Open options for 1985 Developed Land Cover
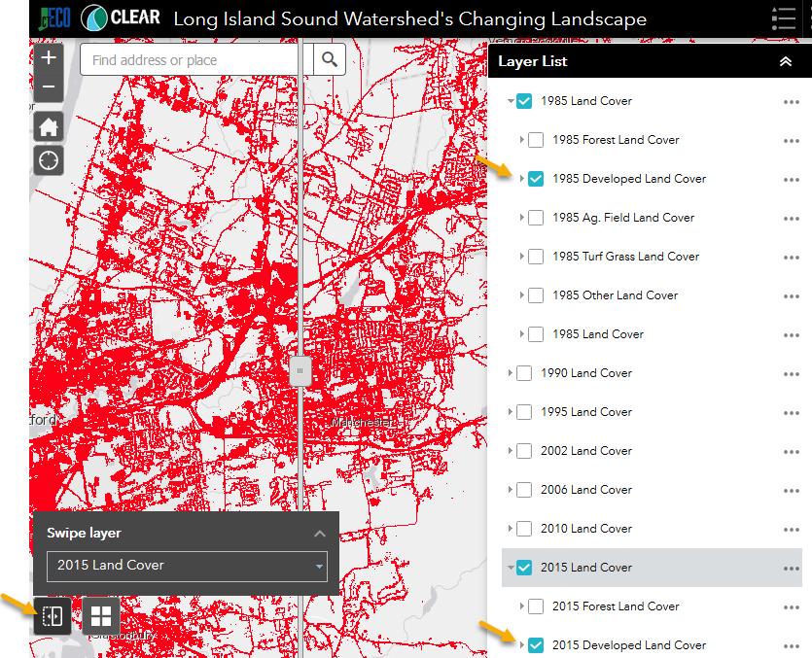Screen dimensions: 812x658 pos(792,180)
